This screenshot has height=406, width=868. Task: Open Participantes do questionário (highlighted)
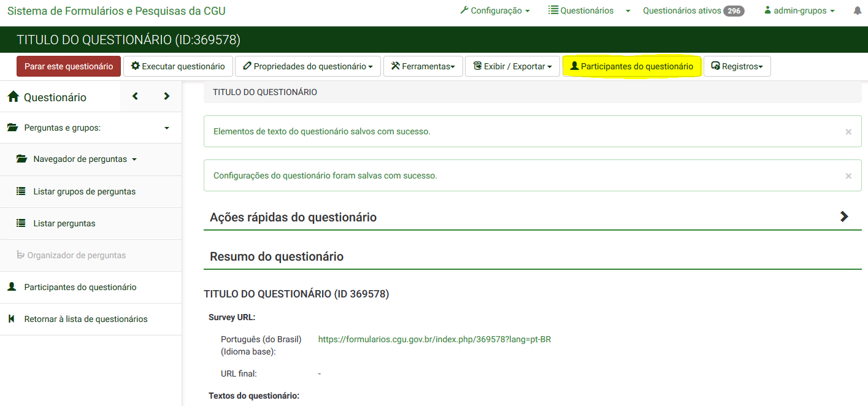click(x=632, y=66)
